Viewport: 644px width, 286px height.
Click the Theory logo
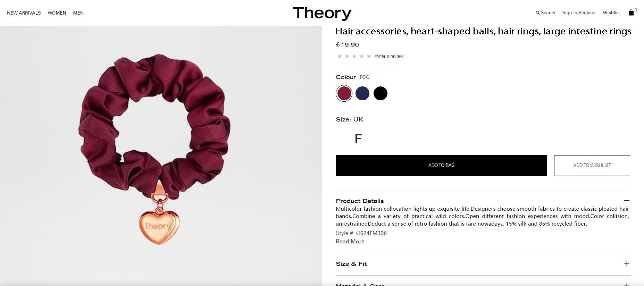click(322, 13)
